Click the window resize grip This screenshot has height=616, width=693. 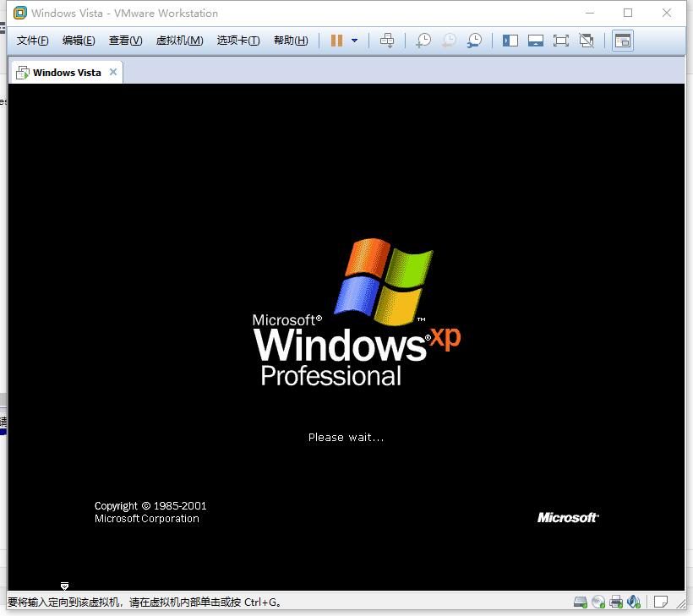click(x=681, y=603)
